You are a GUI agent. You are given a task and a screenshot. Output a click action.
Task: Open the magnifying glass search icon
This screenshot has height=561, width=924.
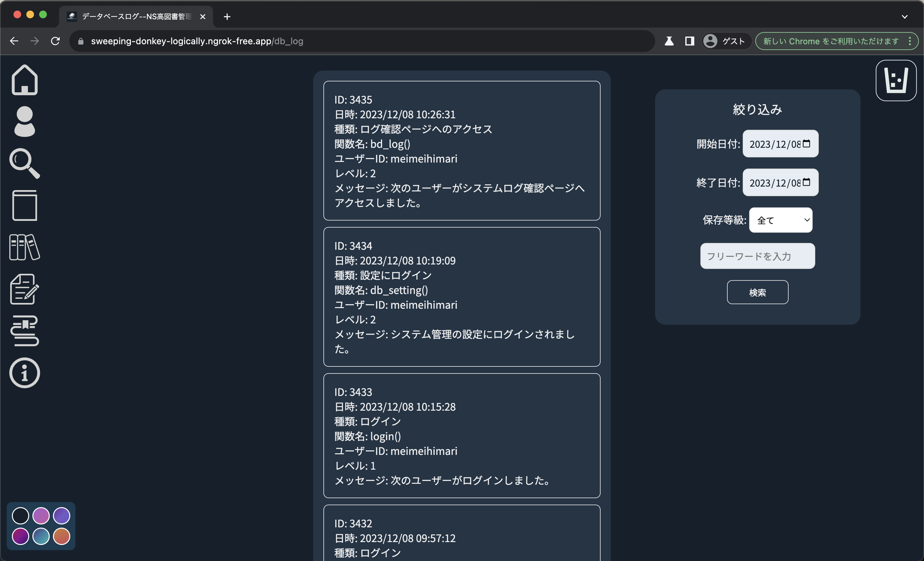tap(24, 163)
